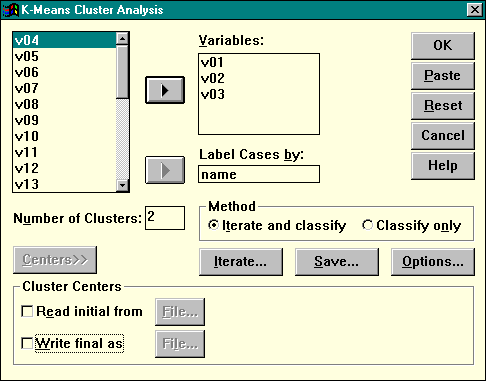Select v03 in the Variables box

259,94
